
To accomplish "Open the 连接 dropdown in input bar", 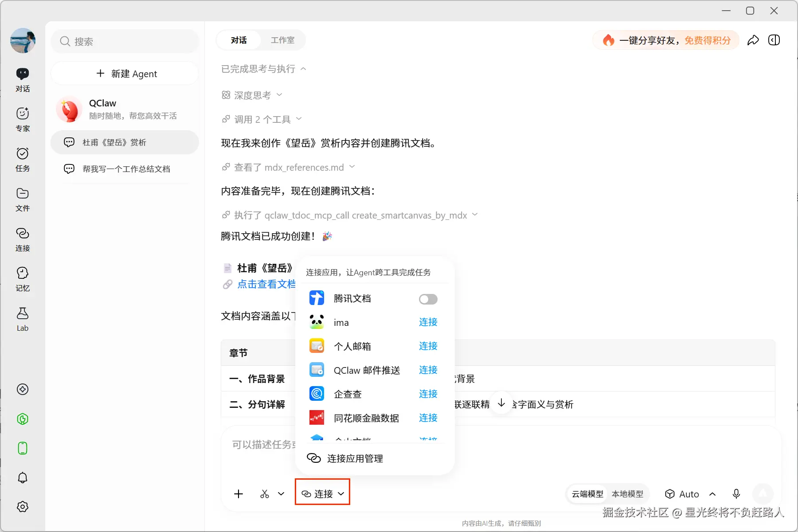I will 323,494.
